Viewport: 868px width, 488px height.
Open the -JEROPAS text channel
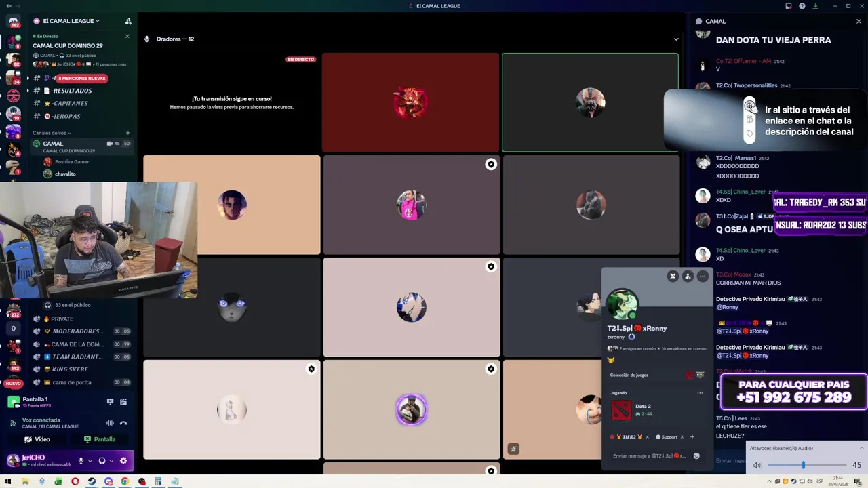tap(80, 117)
